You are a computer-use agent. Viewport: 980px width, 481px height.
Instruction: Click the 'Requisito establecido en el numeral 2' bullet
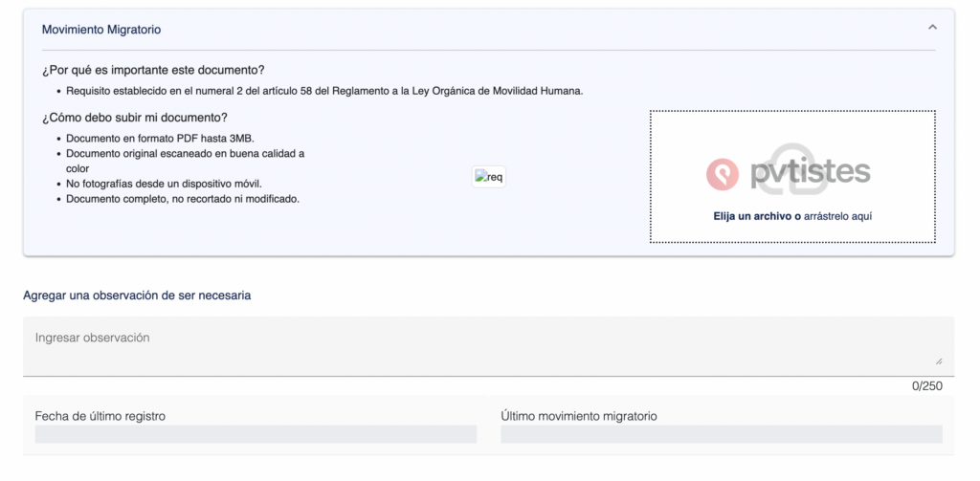pyautogui.click(x=324, y=91)
